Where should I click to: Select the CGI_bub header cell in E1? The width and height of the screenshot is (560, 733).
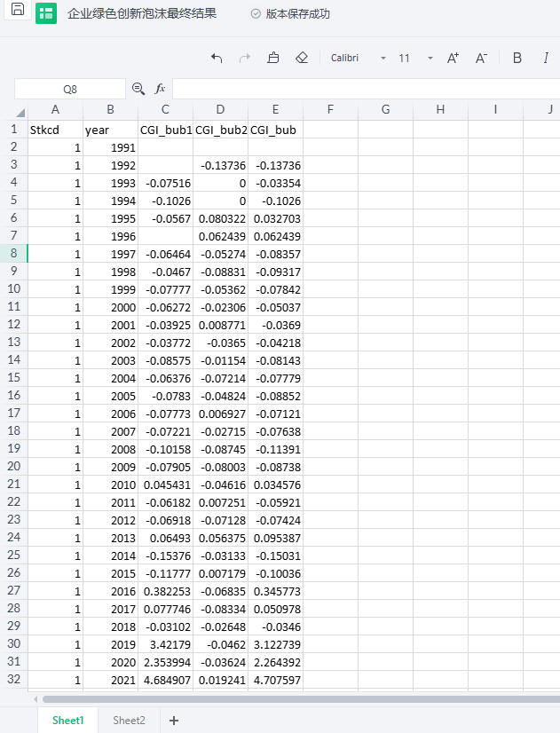[275, 130]
